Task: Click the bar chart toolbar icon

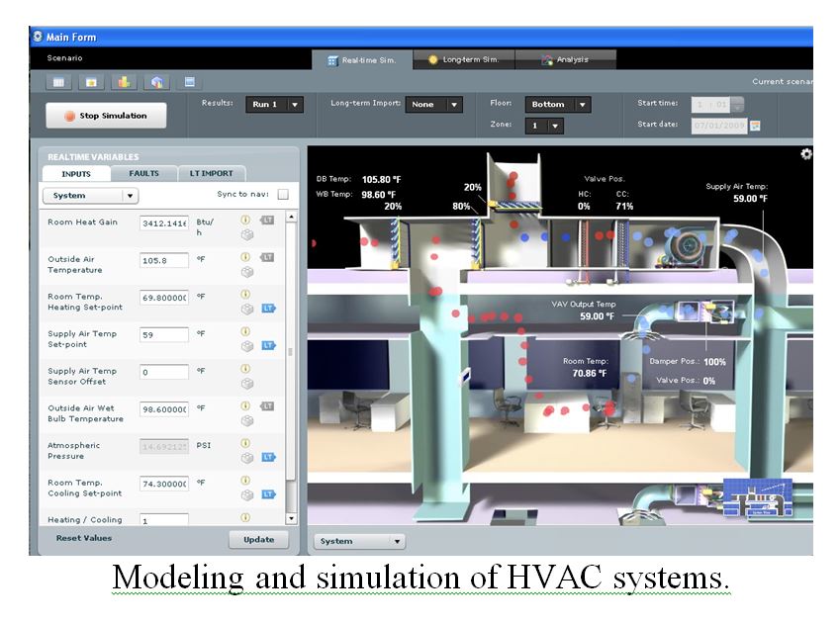Action: (x=124, y=82)
